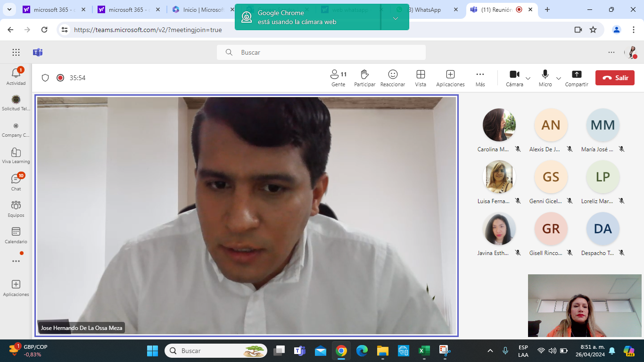Open the Teams app launcher grid

click(x=16, y=52)
